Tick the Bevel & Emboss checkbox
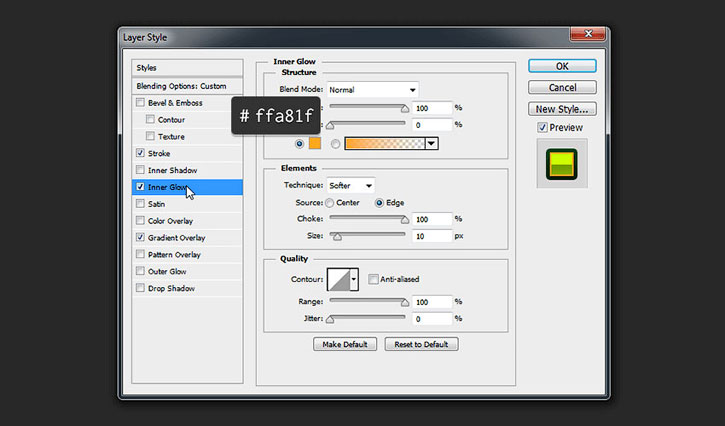The image size is (725, 426). (140, 102)
